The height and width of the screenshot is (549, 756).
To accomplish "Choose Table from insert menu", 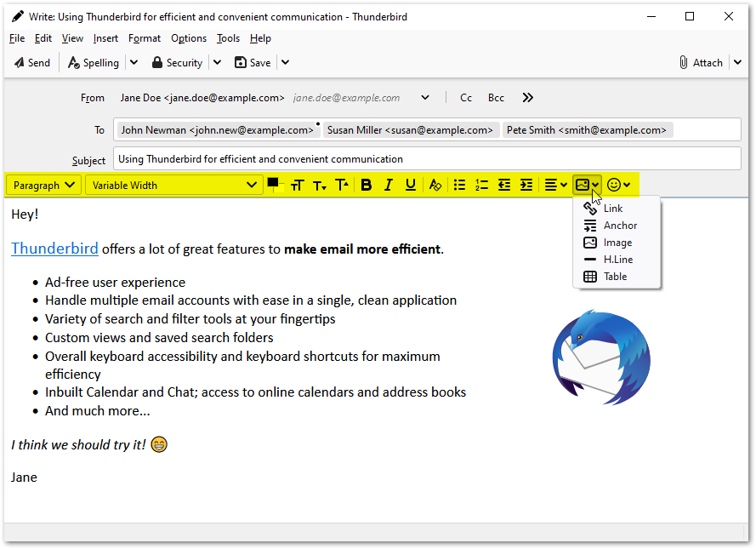I will 617,277.
